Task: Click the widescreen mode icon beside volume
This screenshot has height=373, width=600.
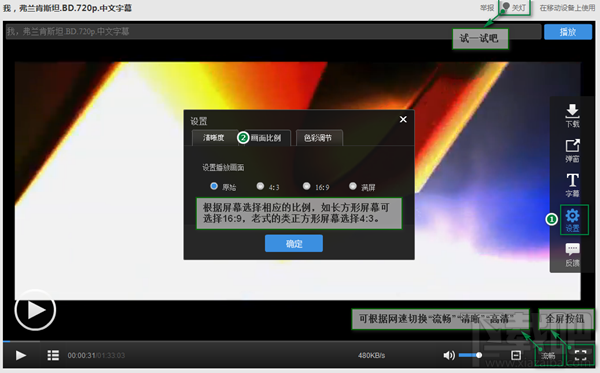Action: pyautogui.click(x=516, y=355)
